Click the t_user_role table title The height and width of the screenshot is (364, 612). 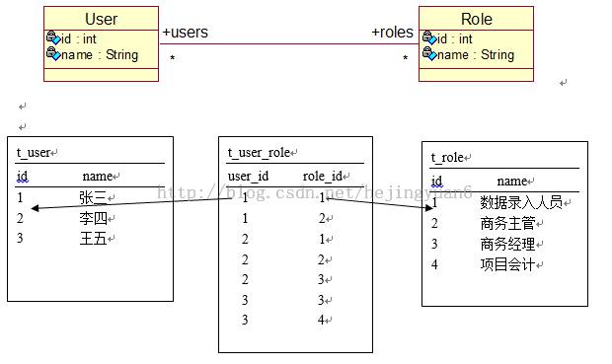pyautogui.click(x=260, y=152)
